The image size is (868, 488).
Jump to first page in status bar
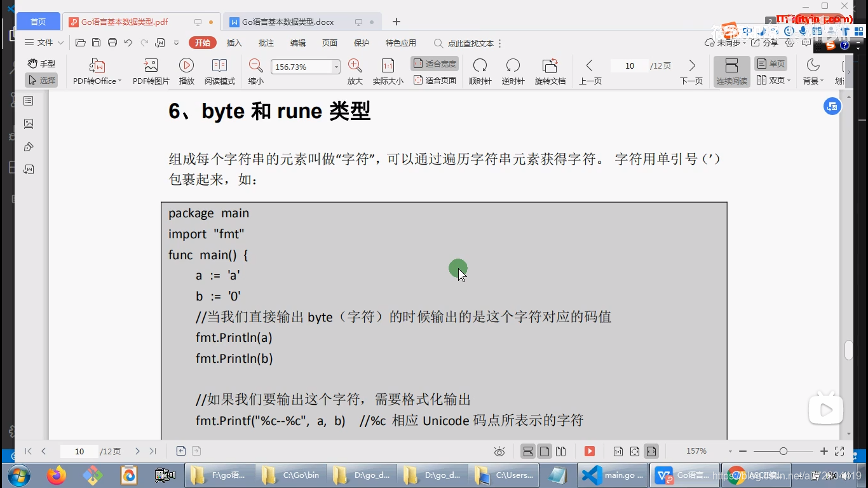28,451
